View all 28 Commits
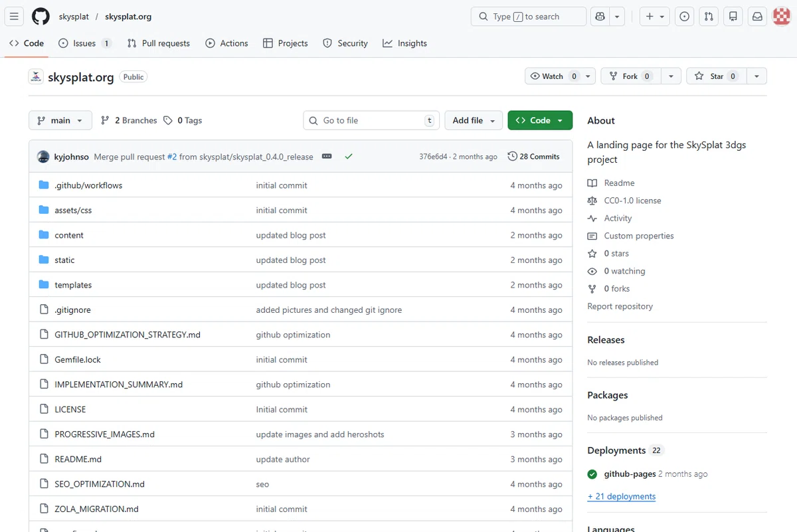The height and width of the screenshot is (532, 797). tap(533, 157)
